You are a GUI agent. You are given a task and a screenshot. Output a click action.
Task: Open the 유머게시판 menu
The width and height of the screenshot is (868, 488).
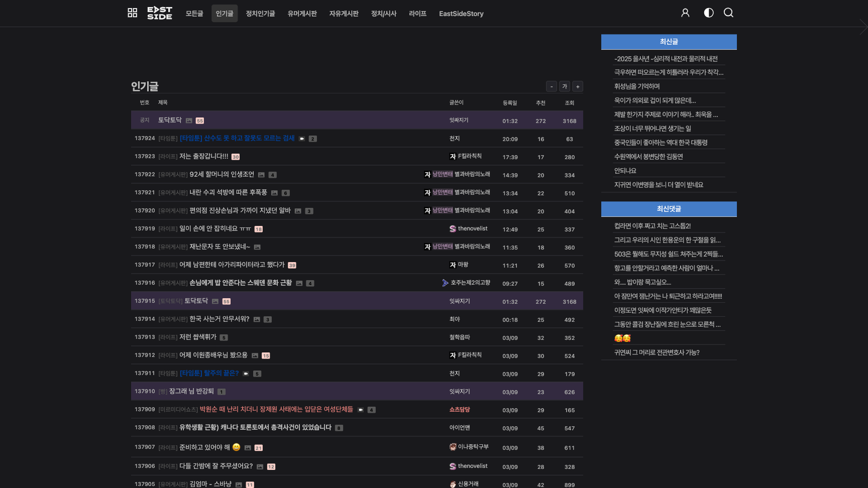coord(302,14)
